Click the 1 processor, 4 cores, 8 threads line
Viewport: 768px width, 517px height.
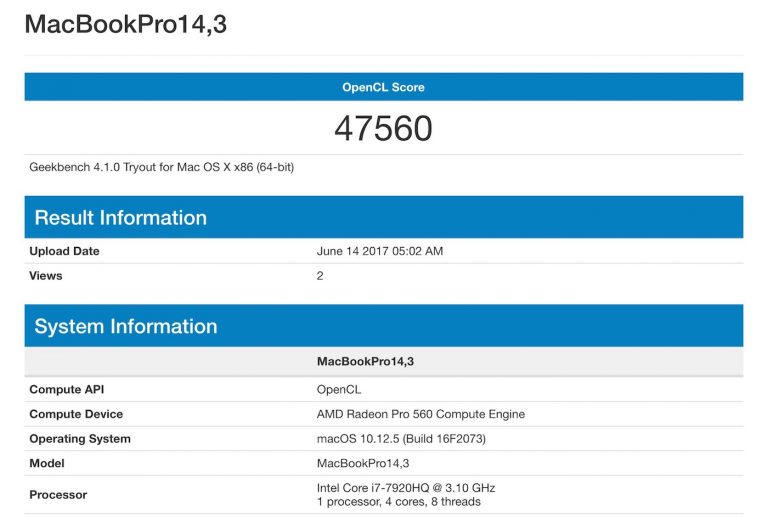click(x=399, y=502)
